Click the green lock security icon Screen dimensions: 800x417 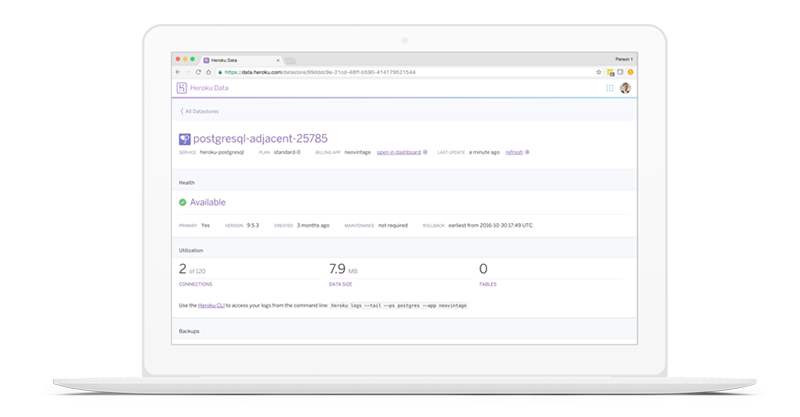220,72
